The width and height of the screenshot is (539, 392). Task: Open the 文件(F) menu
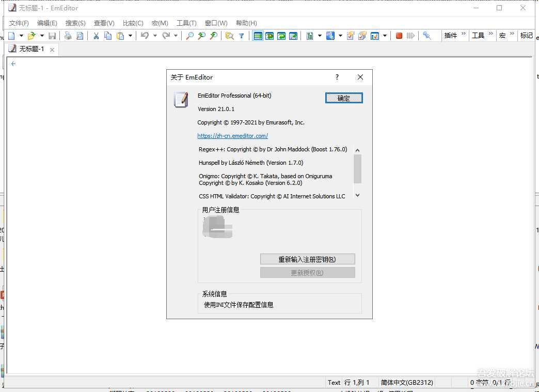point(19,23)
